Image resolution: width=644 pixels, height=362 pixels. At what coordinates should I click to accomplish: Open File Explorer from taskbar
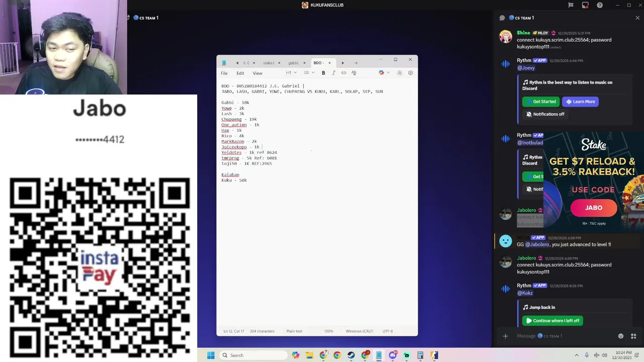[x=309, y=355]
